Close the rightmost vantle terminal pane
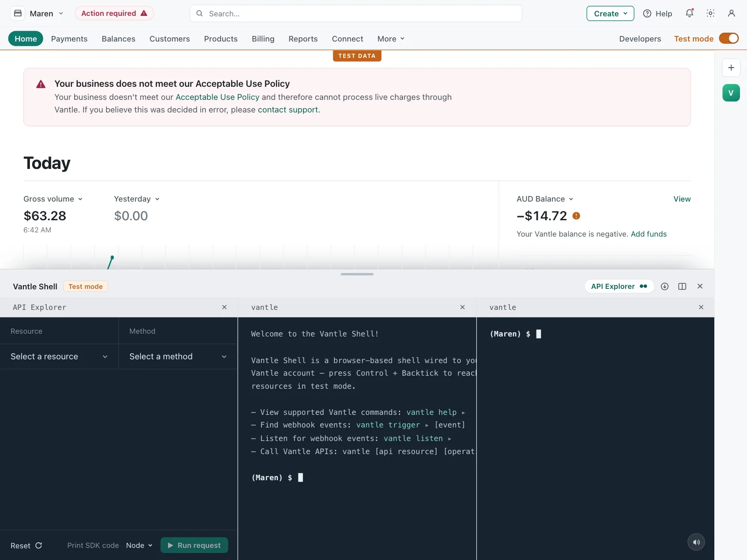The image size is (747, 560). pyautogui.click(x=701, y=307)
